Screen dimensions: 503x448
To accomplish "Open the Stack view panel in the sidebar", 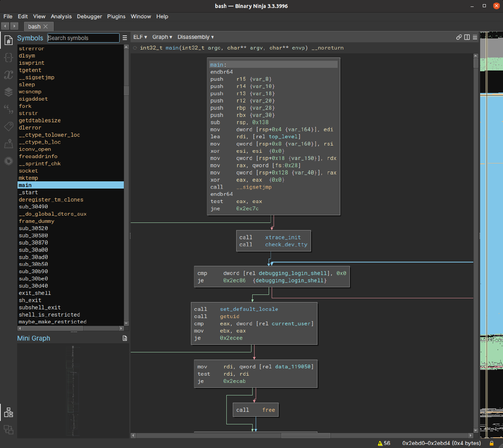I will [8, 92].
